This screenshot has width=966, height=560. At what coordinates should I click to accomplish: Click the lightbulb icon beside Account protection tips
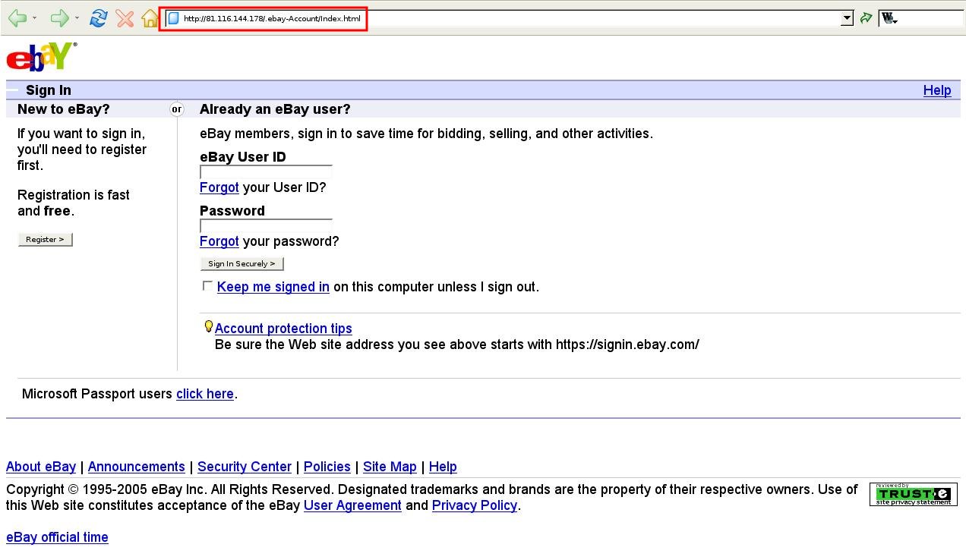[x=208, y=327]
